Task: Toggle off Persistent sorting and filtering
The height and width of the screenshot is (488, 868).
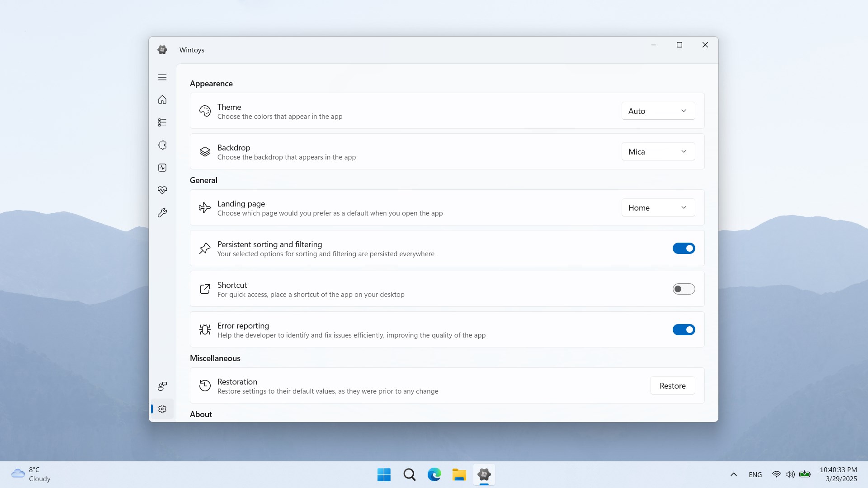Action: point(684,248)
